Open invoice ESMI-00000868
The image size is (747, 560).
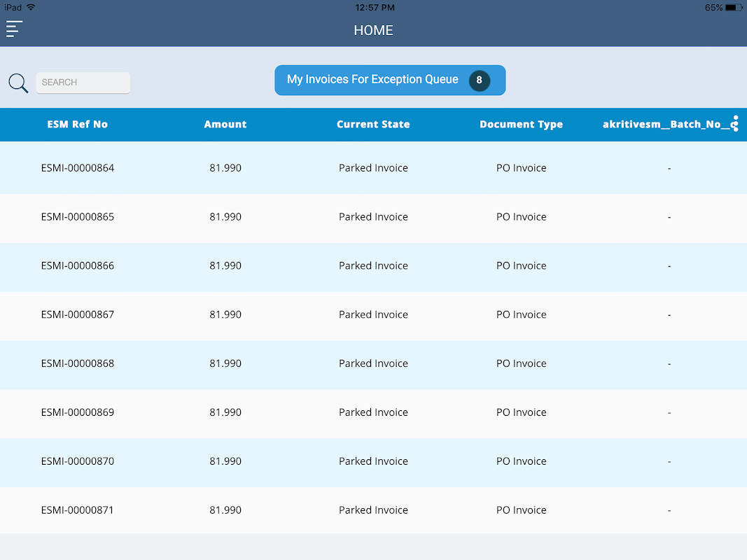78,364
